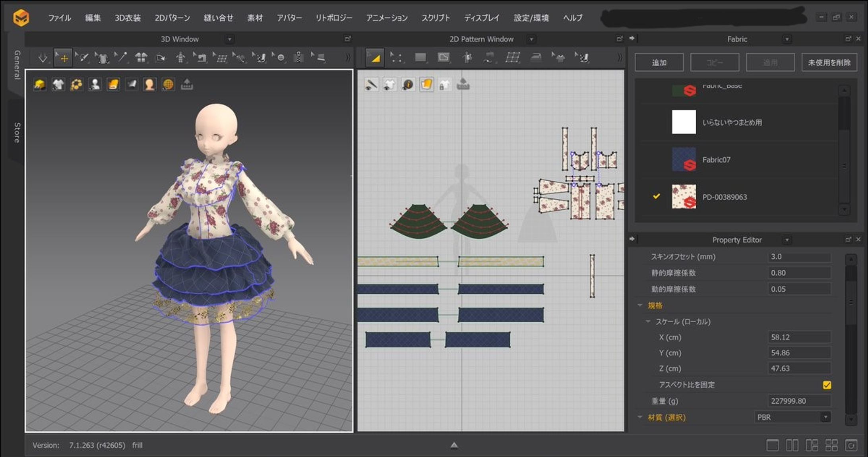Select the Fold Arrangement tool in 3D toolbar

161,58
